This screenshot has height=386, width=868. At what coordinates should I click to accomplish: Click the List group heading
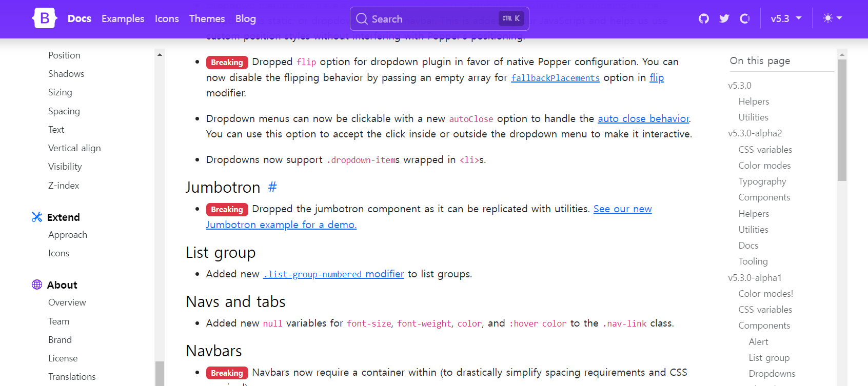point(221,253)
